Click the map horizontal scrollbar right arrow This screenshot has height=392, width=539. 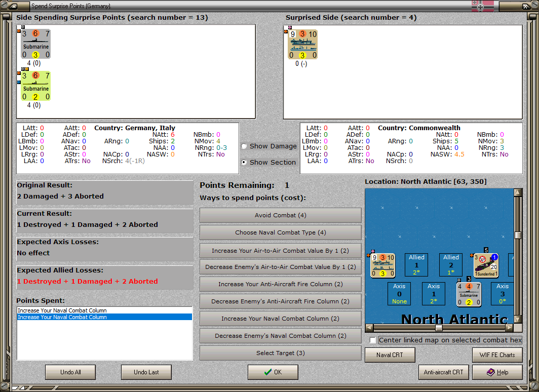click(x=510, y=327)
